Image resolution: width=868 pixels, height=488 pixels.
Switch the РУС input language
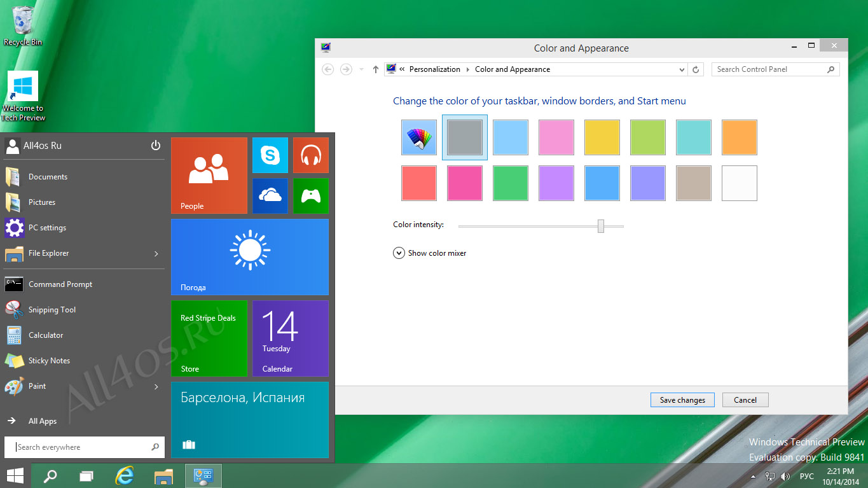point(806,477)
